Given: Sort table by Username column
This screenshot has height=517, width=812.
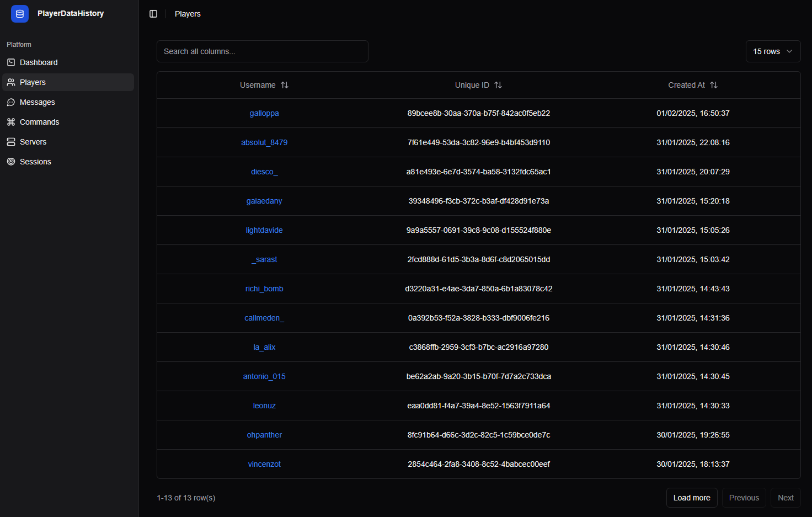Looking at the screenshot, I should coord(264,85).
